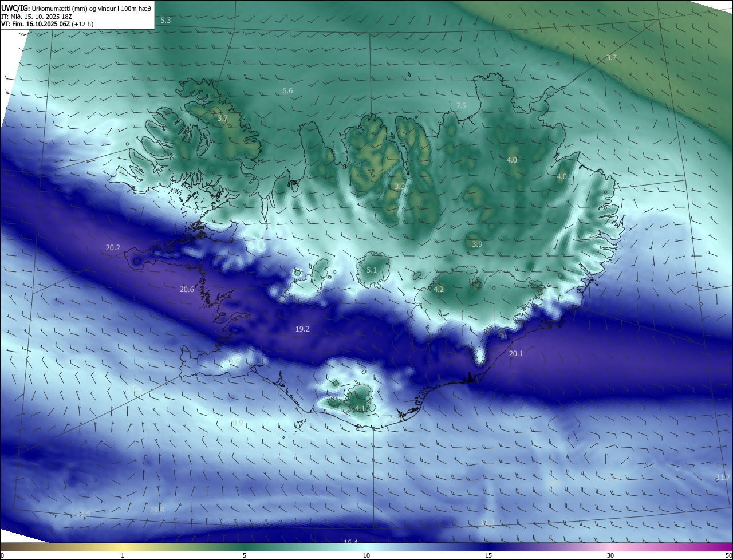
Task: Click the 3.3 value label
Action: coord(400,186)
